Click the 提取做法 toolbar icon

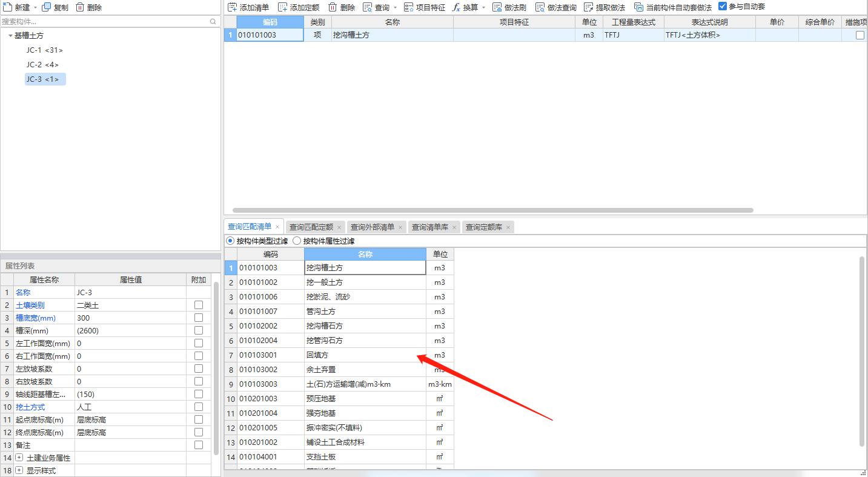(x=589, y=7)
